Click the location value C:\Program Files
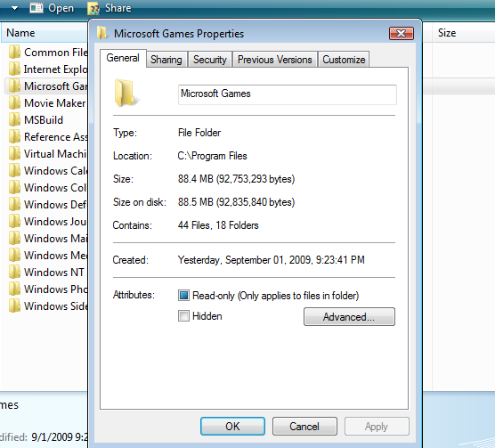This screenshot has width=495, height=448. (x=212, y=156)
